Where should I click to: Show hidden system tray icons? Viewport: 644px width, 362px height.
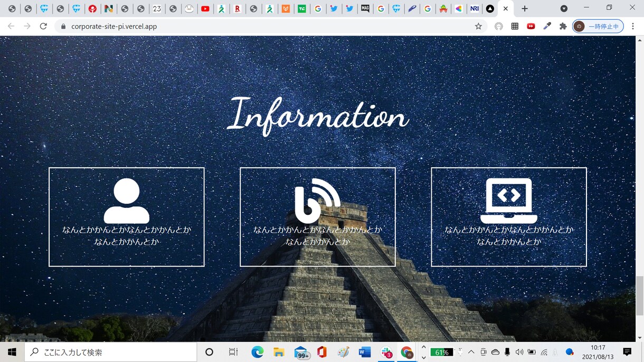point(471,352)
